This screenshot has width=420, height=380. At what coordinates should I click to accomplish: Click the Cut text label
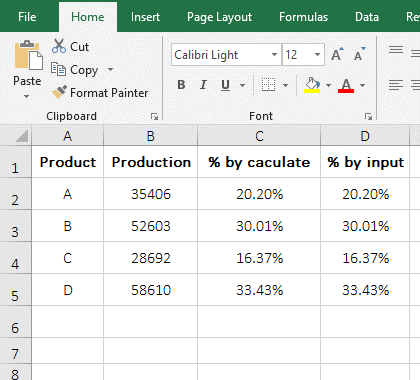coord(79,47)
